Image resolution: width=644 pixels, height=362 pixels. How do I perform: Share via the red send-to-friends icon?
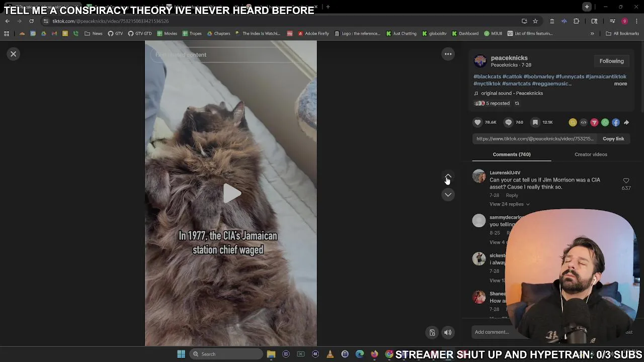tap(594, 122)
